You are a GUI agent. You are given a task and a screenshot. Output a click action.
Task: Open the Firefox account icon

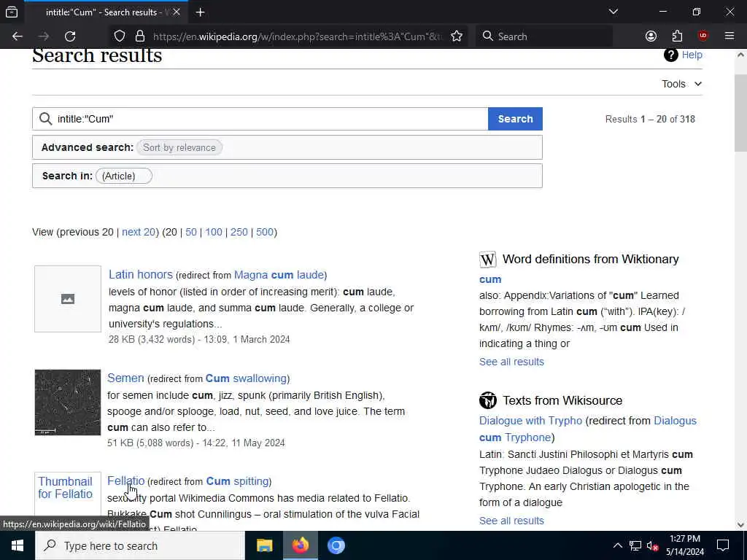(651, 36)
